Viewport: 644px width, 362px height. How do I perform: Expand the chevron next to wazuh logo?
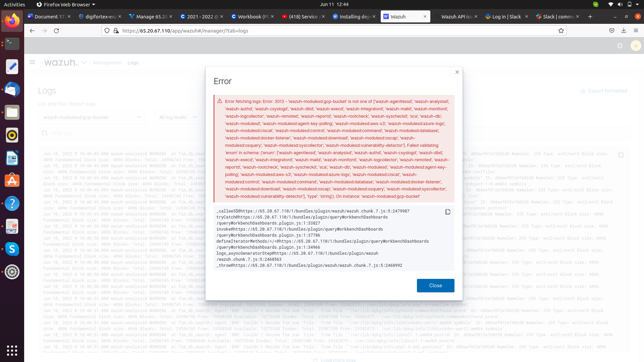point(84,62)
